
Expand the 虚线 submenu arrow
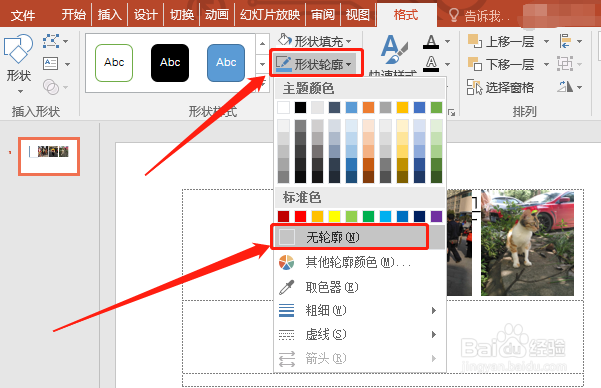pos(434,334)
